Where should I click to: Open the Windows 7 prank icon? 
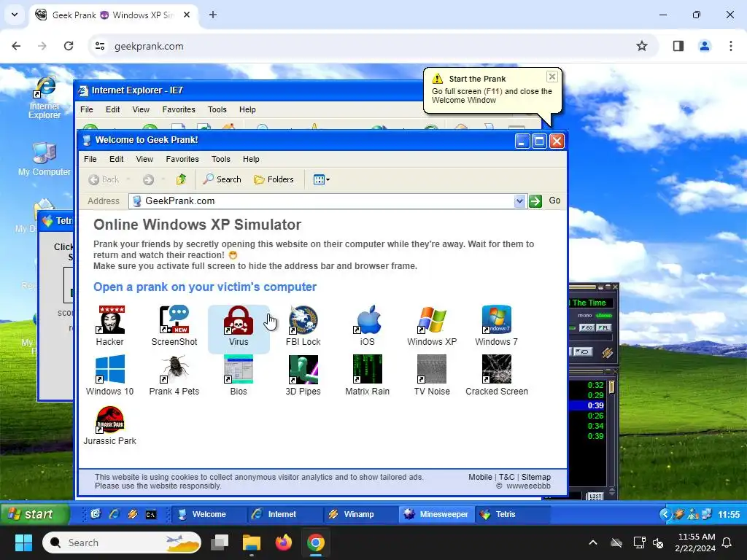(x=496, y=326)
